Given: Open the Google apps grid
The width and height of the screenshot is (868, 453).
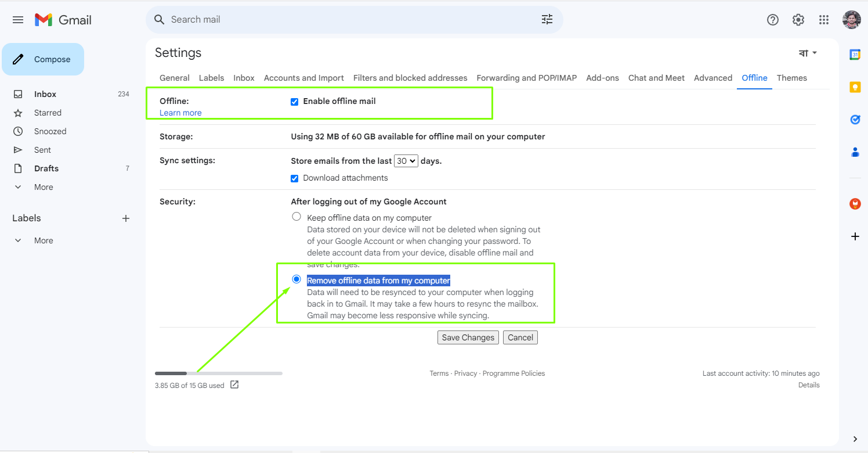Looking at the screenshot, I should [x=824, y=20].
